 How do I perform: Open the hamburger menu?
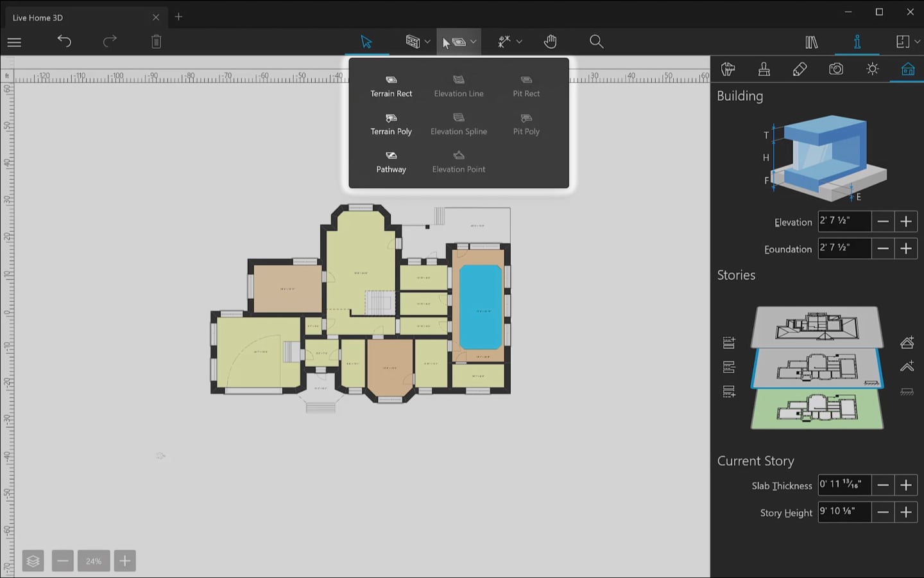click(x=13, y=42)
